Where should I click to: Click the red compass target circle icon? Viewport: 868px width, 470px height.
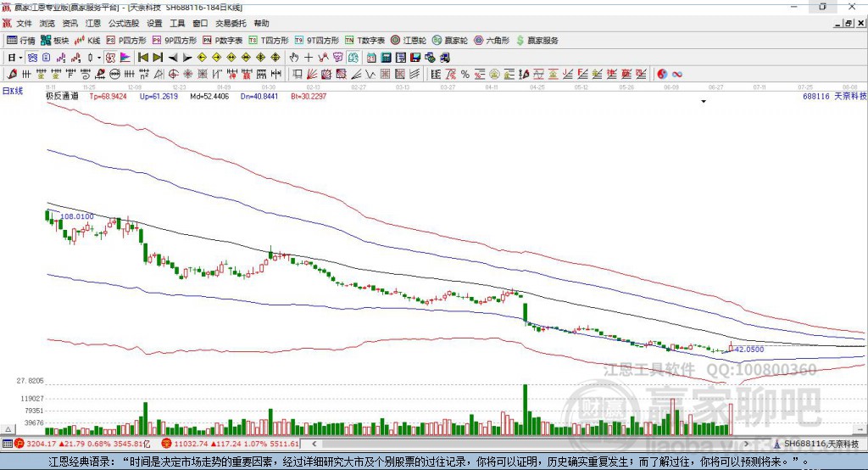click(173, 75)
